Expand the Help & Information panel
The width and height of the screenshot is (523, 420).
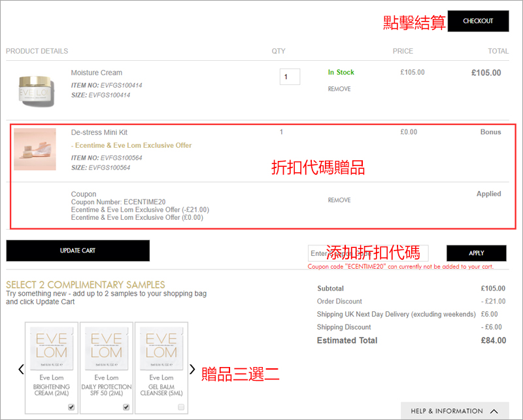pyautogui.click(x=455, y=411)
